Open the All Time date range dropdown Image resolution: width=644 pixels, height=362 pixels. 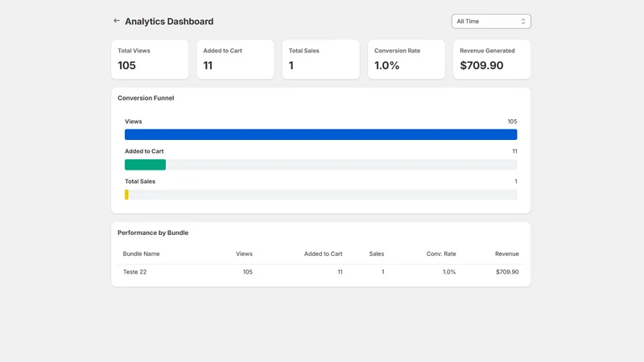(491, 22)
